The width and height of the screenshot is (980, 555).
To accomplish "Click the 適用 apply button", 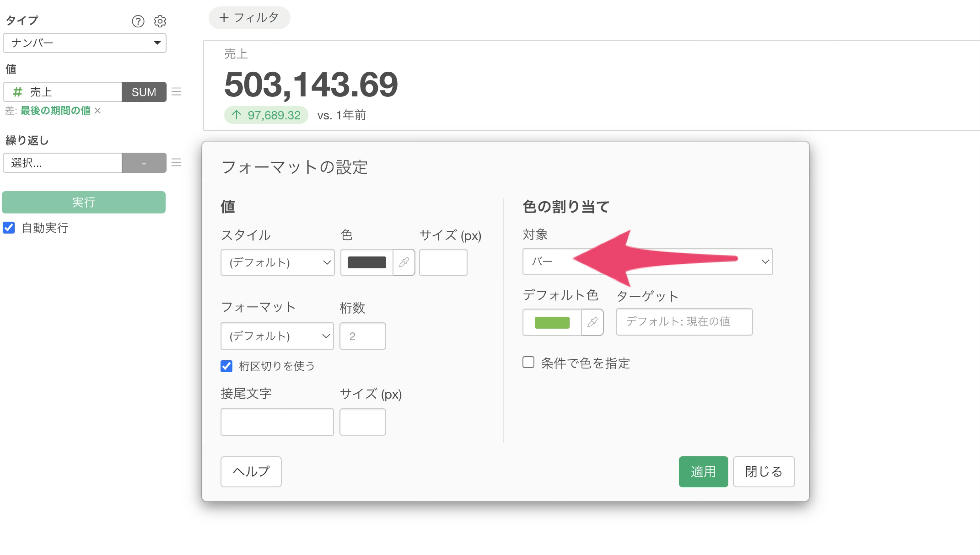I will point(703,472).
